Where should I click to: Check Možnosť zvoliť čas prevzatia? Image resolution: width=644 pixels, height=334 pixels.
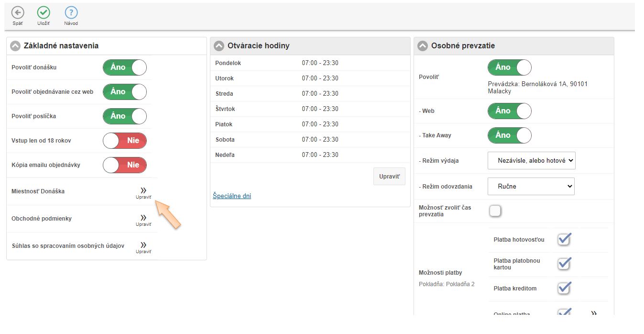pyautogui.click(x=495, y=211)
